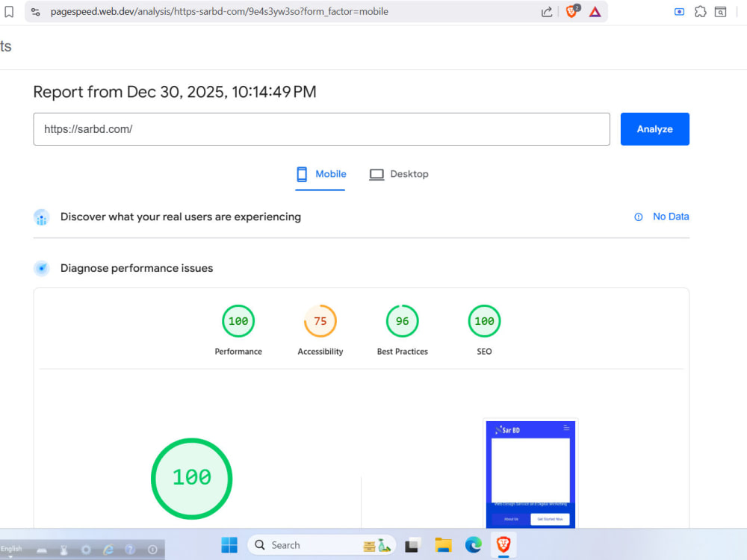Click Discover what your real users are experiencing
Screen dimensions: 747x560
tap(181, 217)
